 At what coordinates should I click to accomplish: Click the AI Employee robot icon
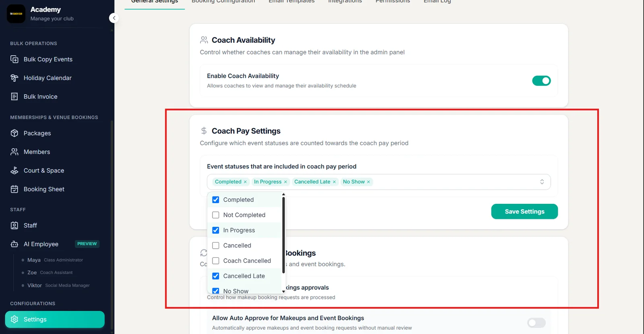(x=14, y=244)
